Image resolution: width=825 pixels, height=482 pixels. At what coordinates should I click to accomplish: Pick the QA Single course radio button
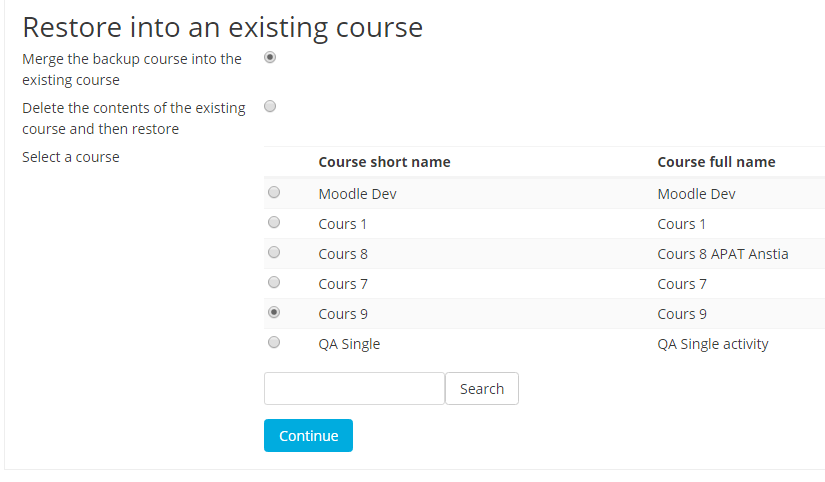tap(274, 342)
